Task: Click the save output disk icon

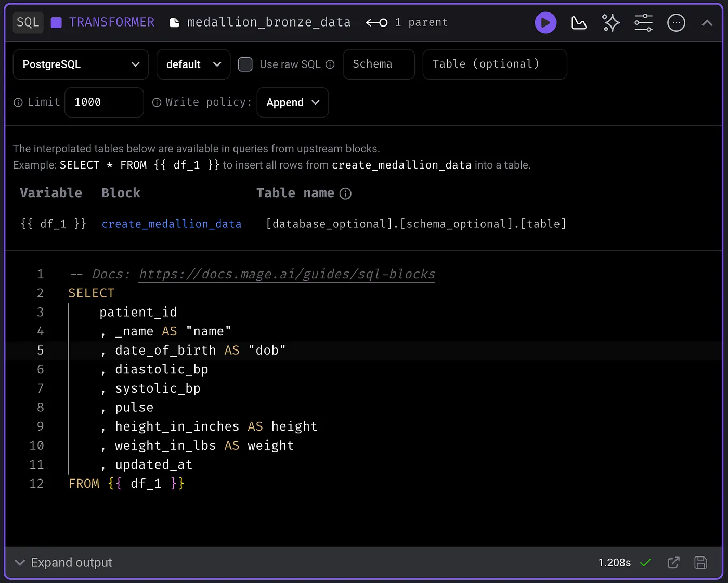Action: tap(701, 563)
